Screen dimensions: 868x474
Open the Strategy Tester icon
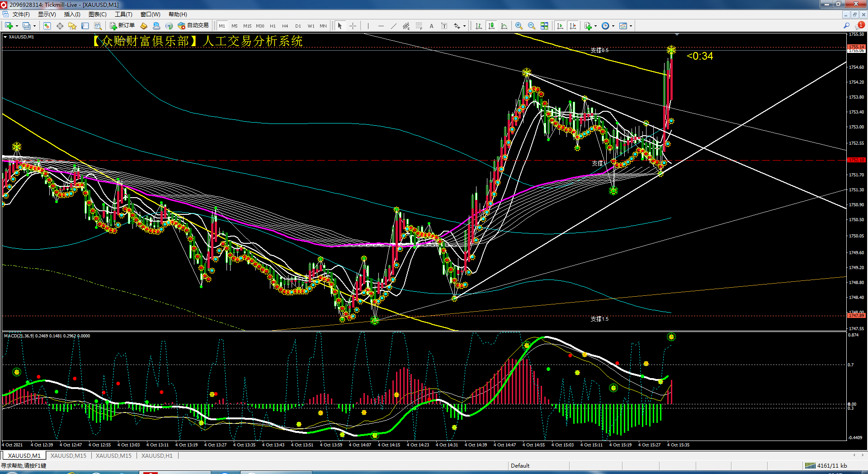point(98,26)
